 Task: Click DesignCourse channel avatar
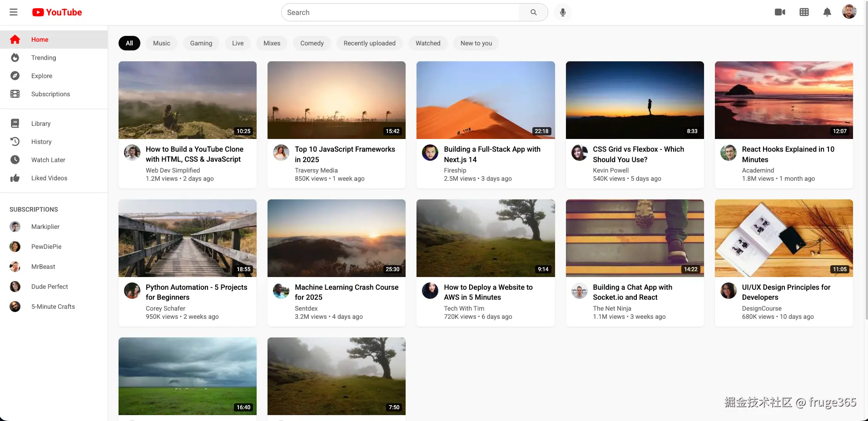(729, 291)
